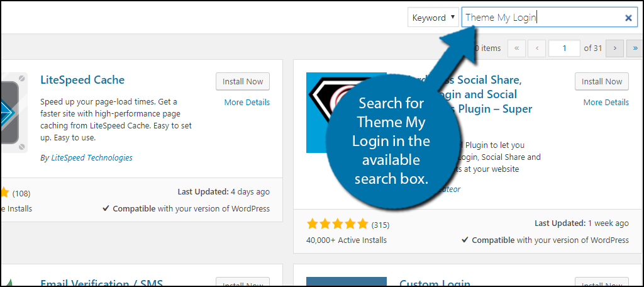The height and width of the screenshot is (287, 644).
Task: Open the Social Share plugin title link
Action: [466, 94]
